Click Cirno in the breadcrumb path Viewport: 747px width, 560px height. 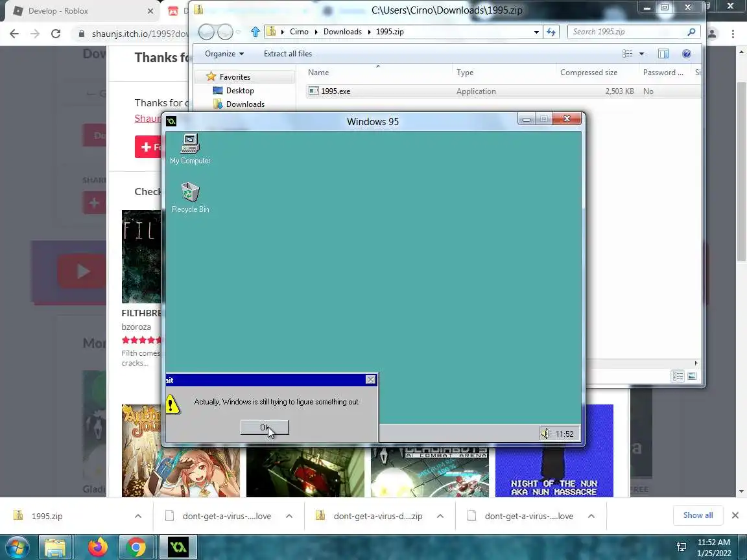point(299,32)
